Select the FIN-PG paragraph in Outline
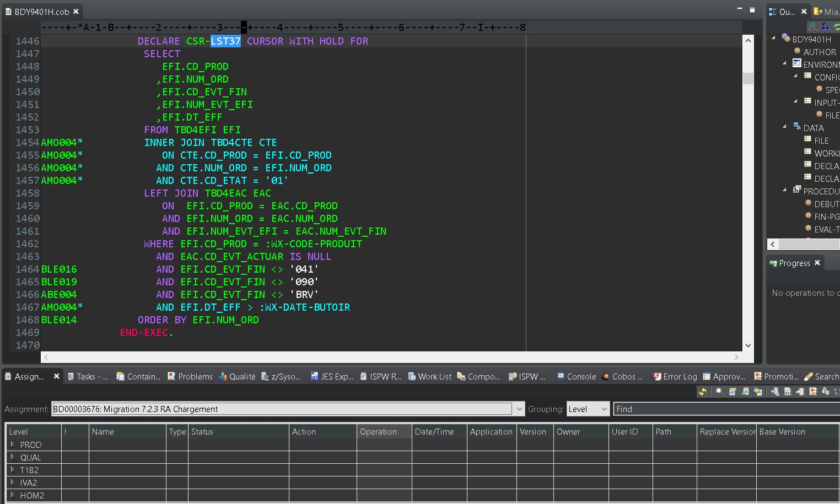This screenshot has width=840, height=504. pyautogui.click(x=826, y=216)
